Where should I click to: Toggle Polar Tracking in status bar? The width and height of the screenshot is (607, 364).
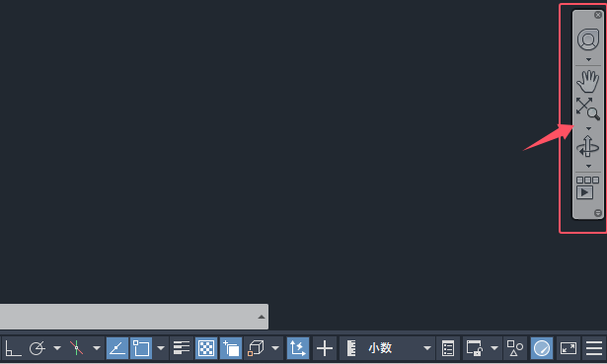[38, 348]
